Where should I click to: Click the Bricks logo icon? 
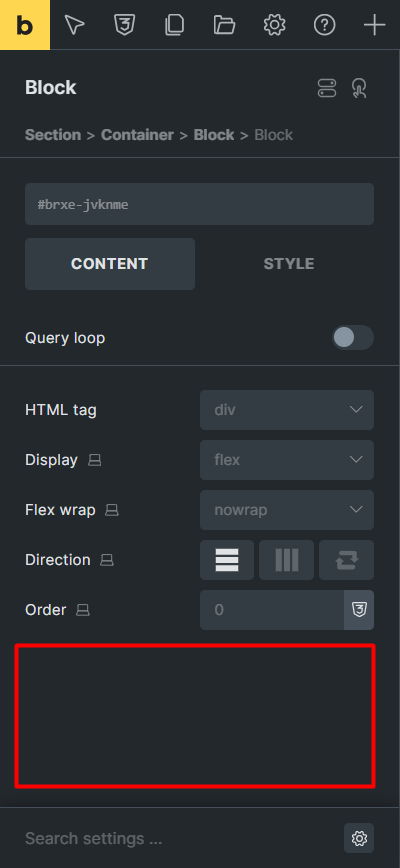pos(25,25)
